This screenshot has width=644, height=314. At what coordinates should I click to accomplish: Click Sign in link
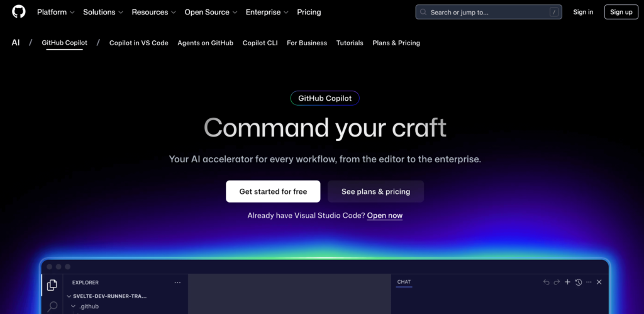pos(583,12)
